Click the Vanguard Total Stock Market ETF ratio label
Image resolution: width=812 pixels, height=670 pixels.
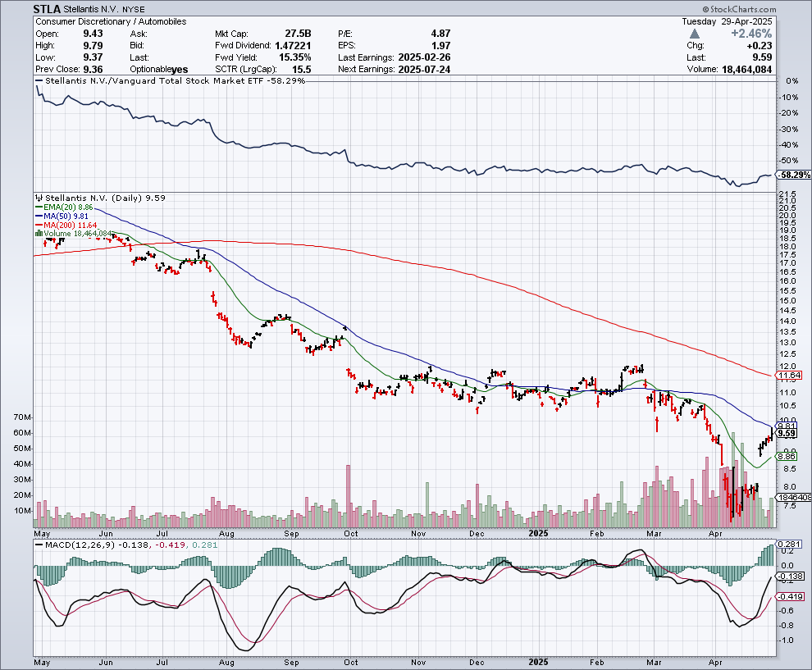176,80
